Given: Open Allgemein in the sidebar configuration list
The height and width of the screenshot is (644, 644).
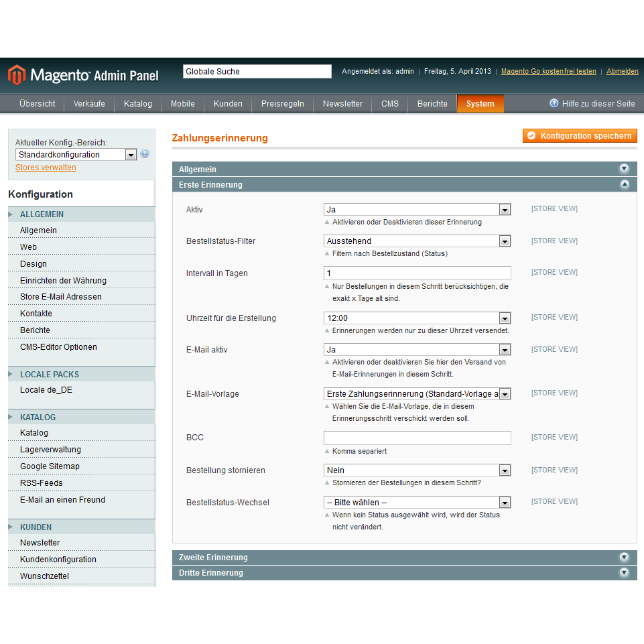Looking at the screenshot, I should (81, 231).
